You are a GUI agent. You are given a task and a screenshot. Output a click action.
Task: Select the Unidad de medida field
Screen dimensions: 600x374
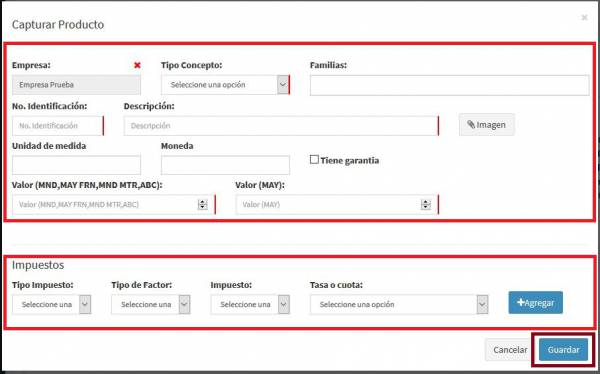[x=77, y=165]
